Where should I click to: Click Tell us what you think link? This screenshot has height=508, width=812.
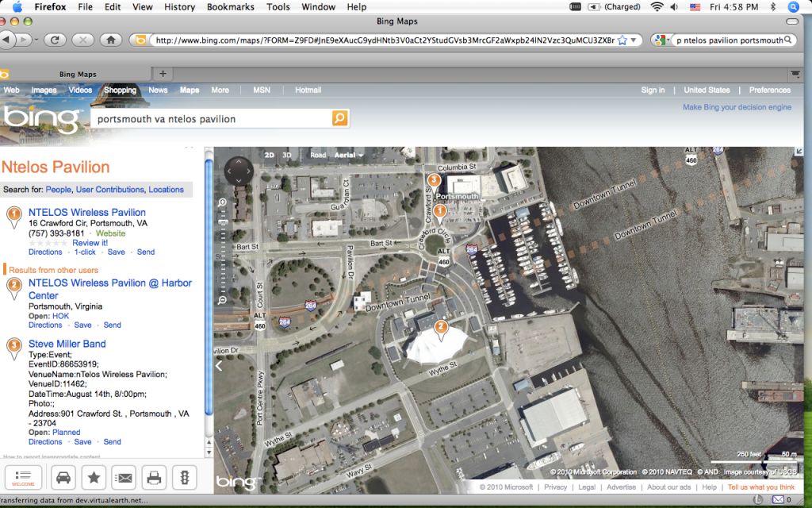pyautogui.click(x=760, y=487)
